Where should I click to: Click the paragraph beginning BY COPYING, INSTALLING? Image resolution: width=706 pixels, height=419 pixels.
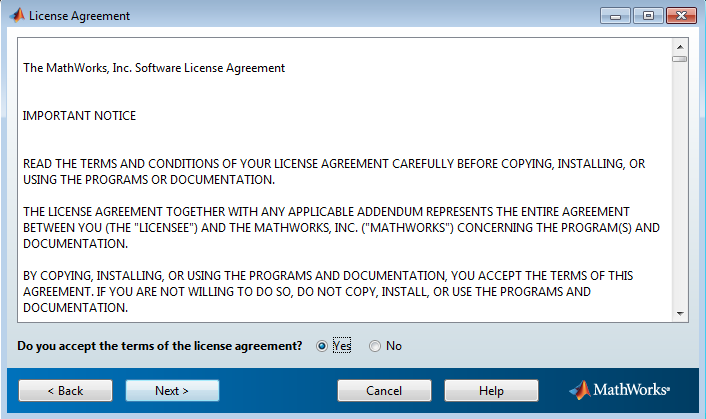[x=328, y=292]
